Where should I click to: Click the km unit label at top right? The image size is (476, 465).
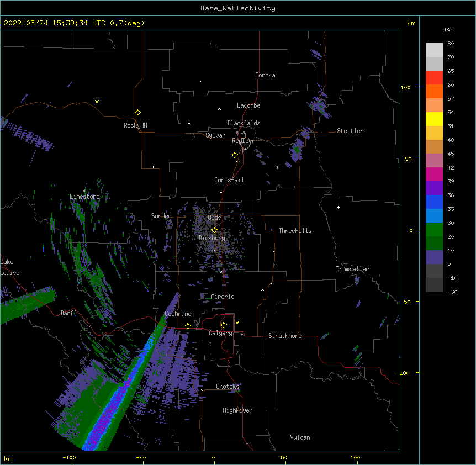tap(411, 23)
